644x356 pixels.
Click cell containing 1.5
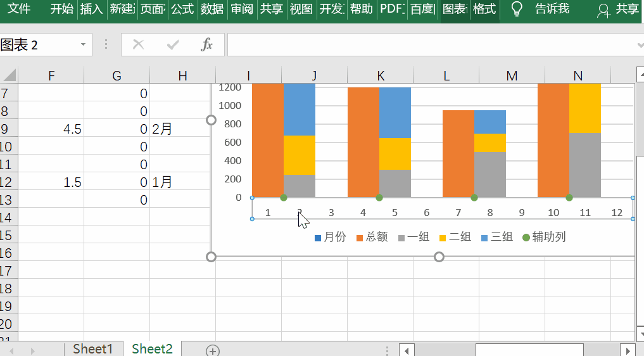51,182
